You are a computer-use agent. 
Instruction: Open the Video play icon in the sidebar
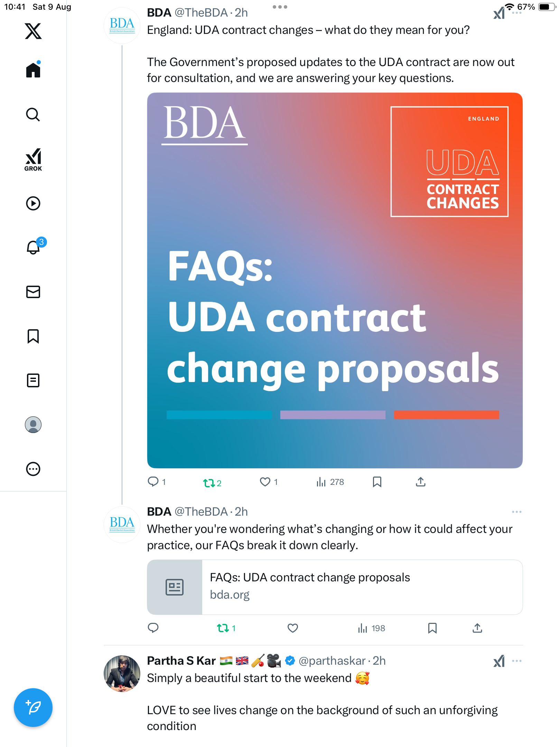tap(33, 203)
